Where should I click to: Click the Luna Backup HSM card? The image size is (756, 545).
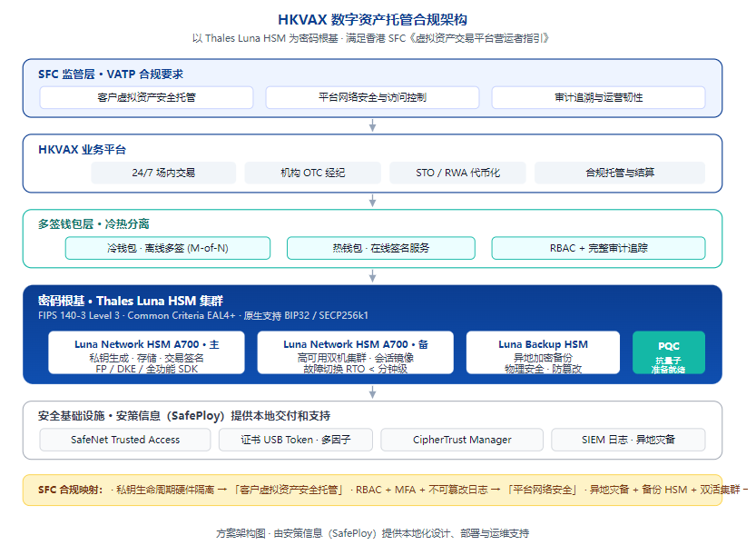[x=543, y=352]
